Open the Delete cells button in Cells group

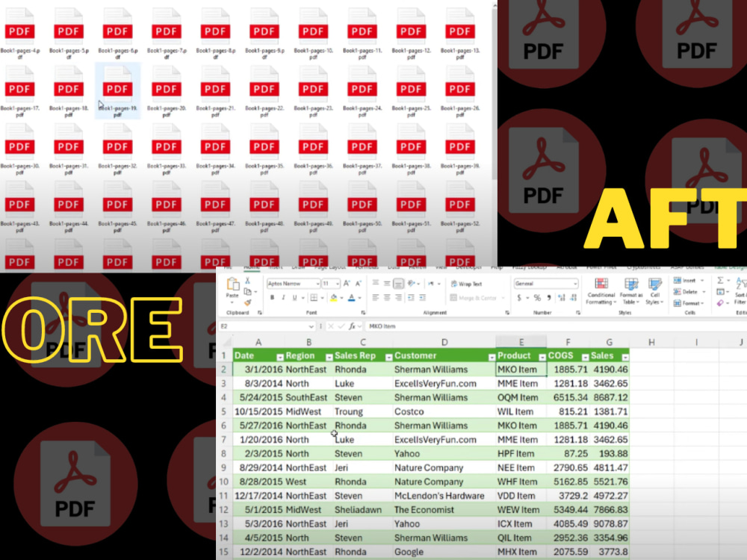coord(689,291)
